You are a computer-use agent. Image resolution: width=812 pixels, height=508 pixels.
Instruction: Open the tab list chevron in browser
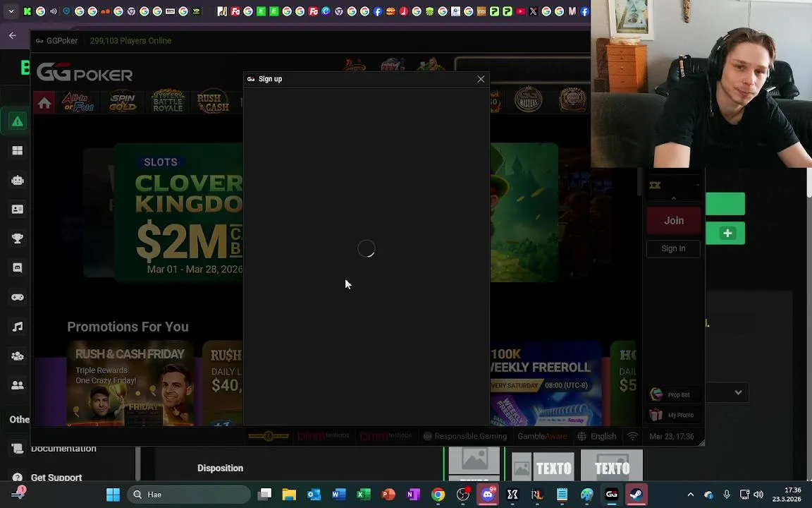[x=11, y=11]
